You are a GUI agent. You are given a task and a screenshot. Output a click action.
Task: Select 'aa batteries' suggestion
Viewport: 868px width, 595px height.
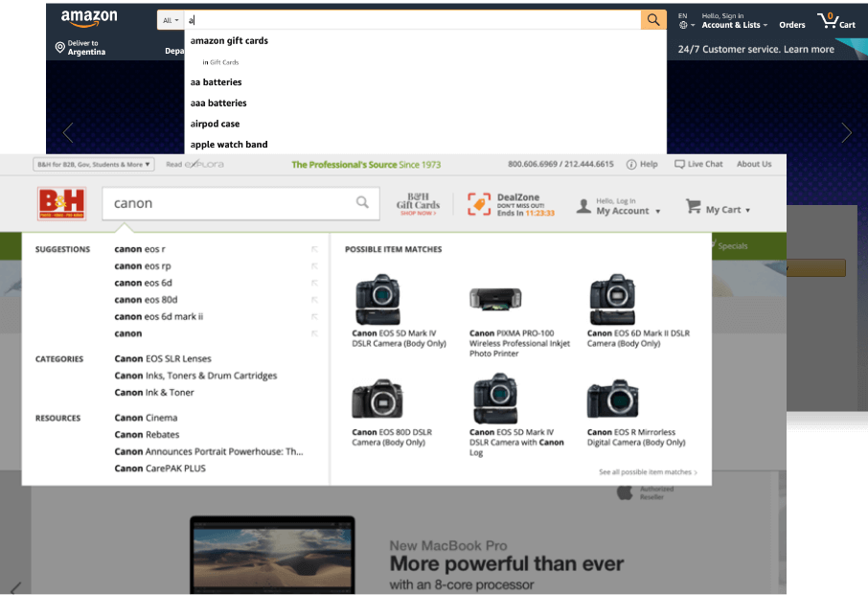click(x=216, y=82)
